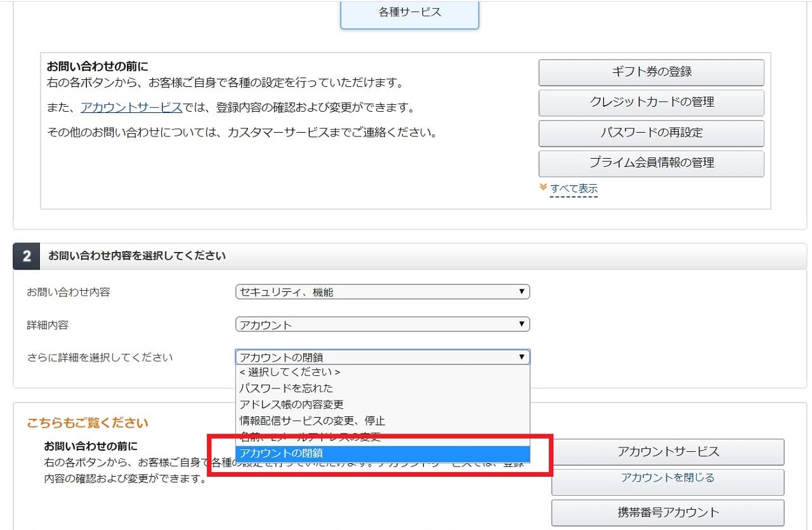The width and height of the screenshot is (812, 530).
Task: Collapse the さらに詳細を選択してください dropdown
Action: pos(382,357)
